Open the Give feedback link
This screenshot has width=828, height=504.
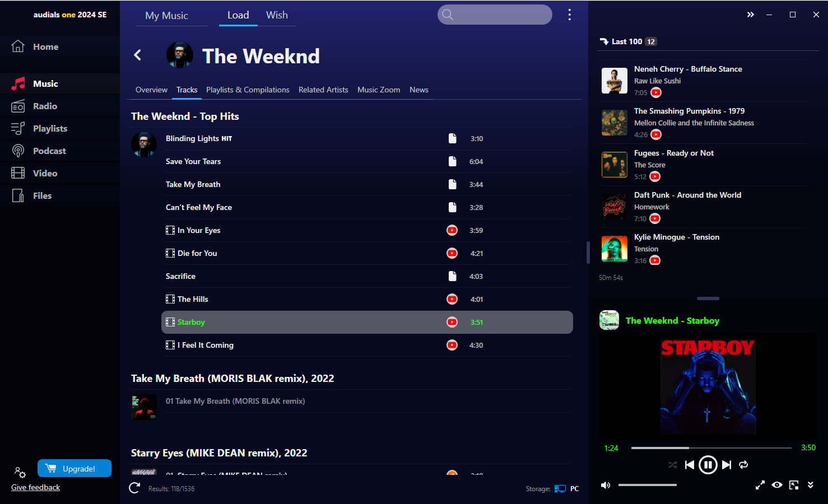coord(35,487)
